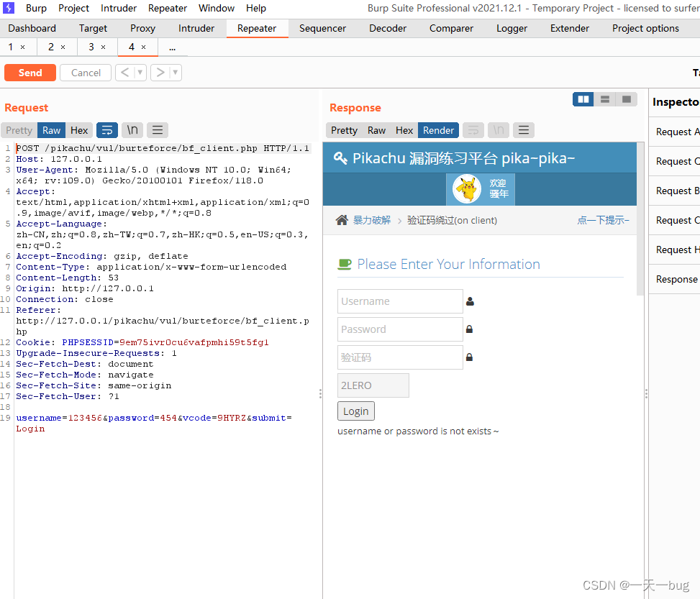Image resolution: width=700 pixels, height=599 pixels.
Task: Click the user icon beside Username
Action: click(470, 301)
